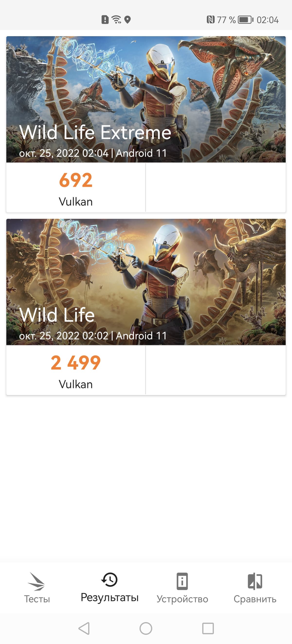Open recent apps square button
Image resolution: width=292 pixels, height=644 pixels.
208,628
